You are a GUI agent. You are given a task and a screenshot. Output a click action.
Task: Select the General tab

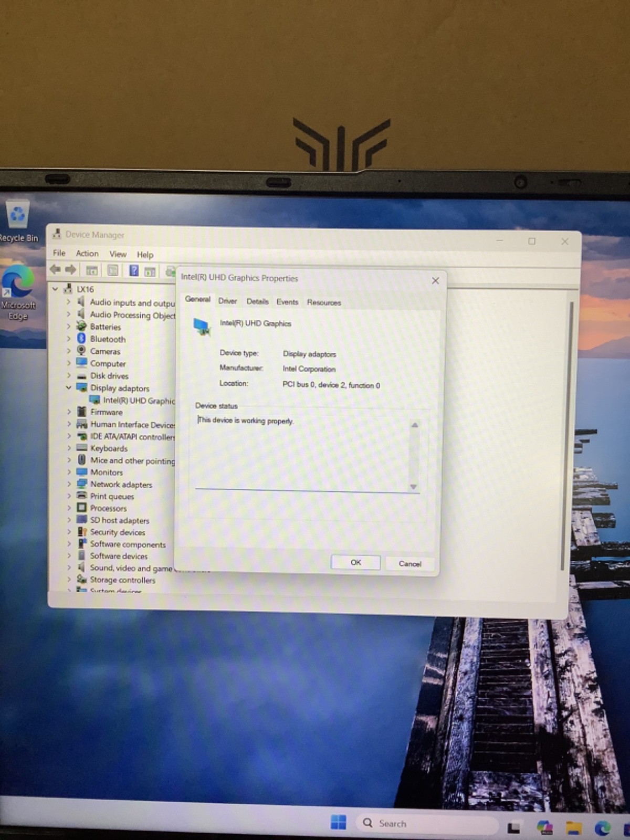coord(197,299)
